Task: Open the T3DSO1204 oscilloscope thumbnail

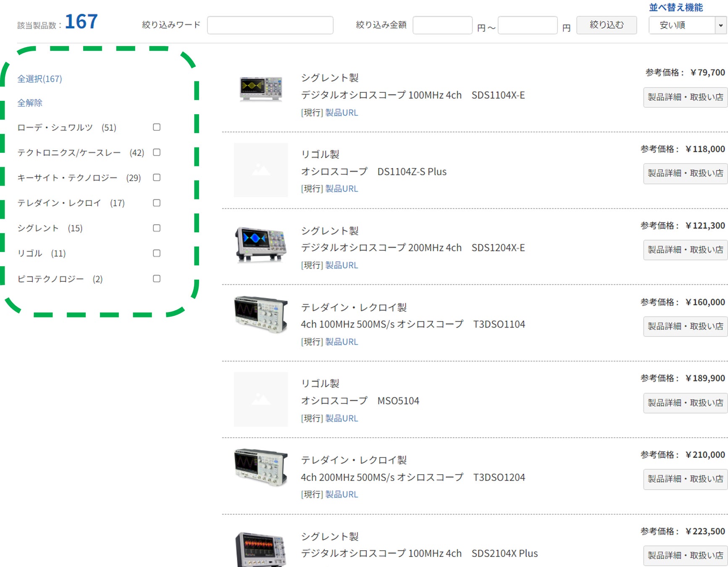Action: coord(261,467)
